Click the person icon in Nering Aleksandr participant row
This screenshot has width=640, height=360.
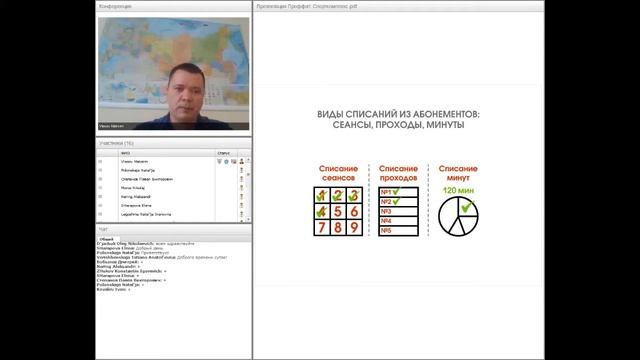[242, 197]
